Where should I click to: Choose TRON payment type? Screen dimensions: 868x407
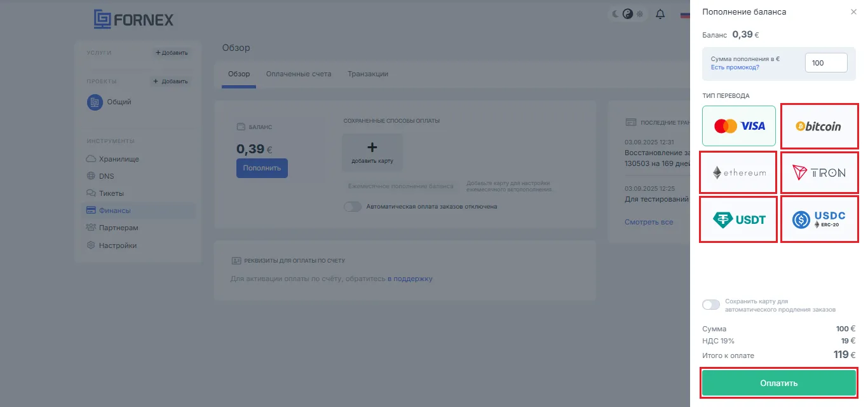pos(819,172)
